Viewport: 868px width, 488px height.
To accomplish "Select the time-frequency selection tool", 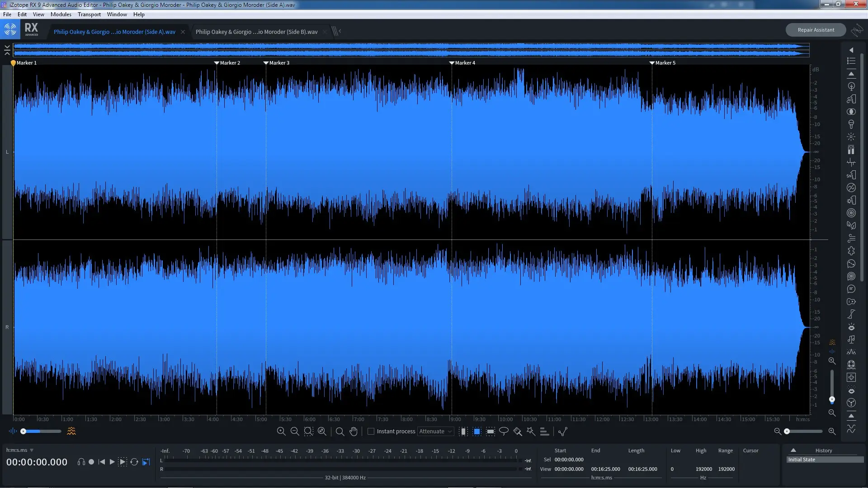I will coord(477,432).
